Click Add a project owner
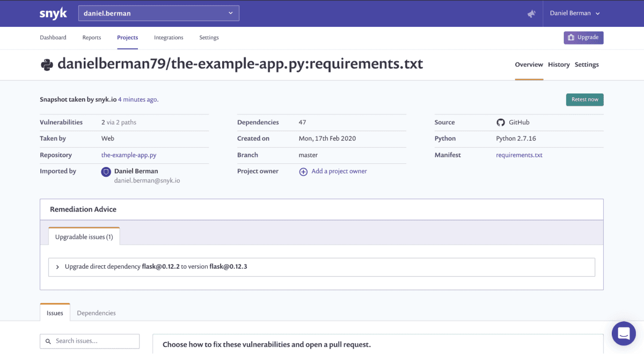Image resolution: width=644 pixels, height=354 pixels. coord(339,171)
